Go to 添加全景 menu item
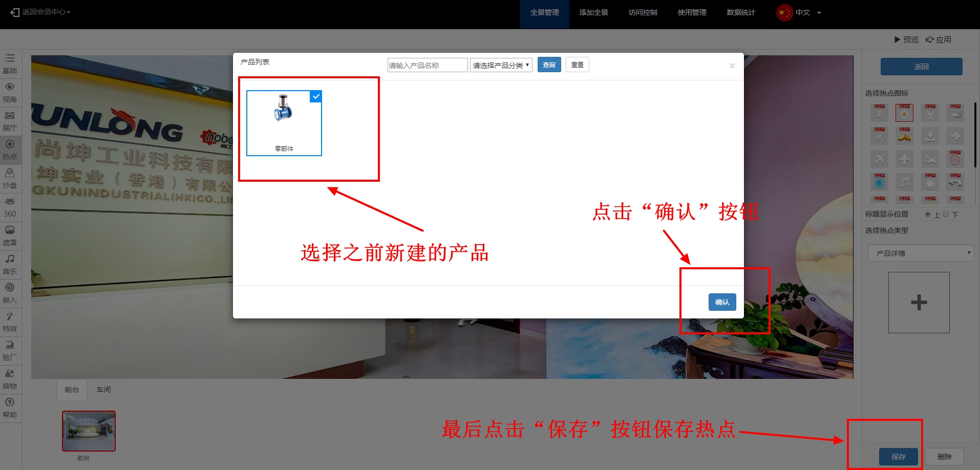 point(593,12)
